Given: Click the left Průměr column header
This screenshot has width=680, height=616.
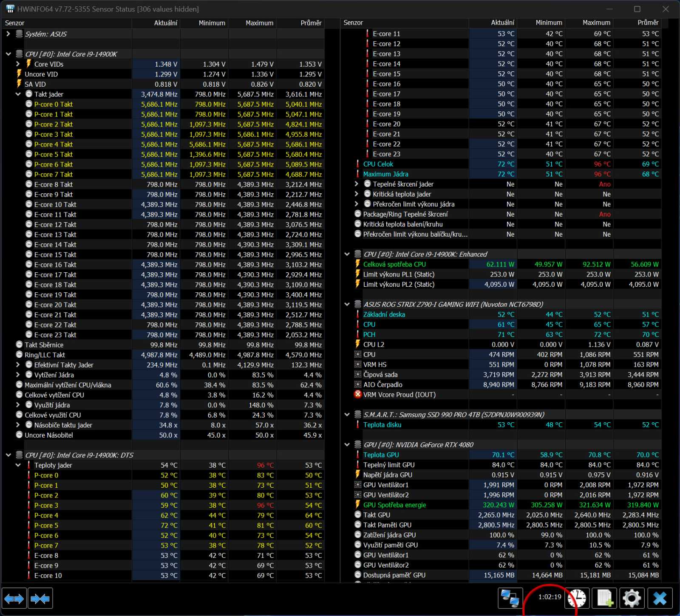Looking at the screenshot, I should [300, 23].
